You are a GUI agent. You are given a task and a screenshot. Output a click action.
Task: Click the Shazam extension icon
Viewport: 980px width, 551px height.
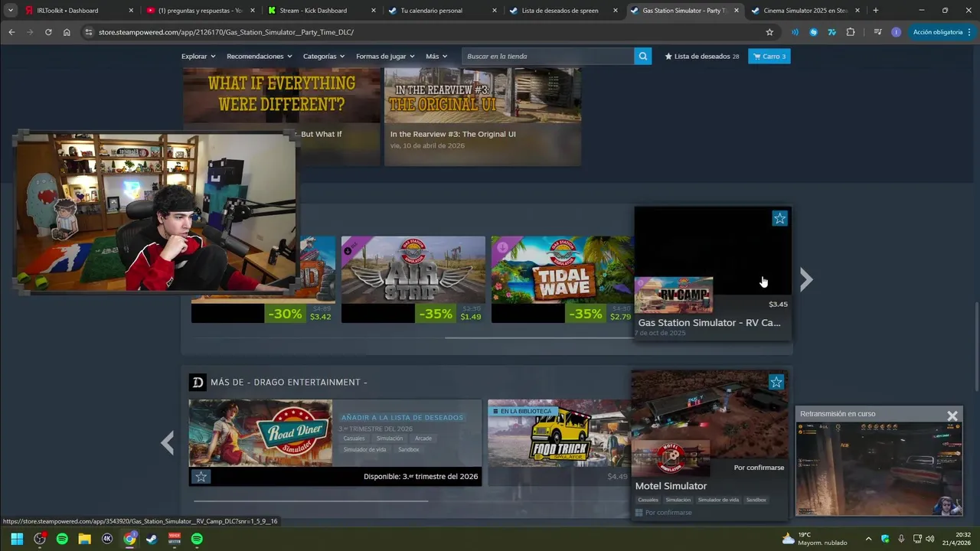click(813, 32)
